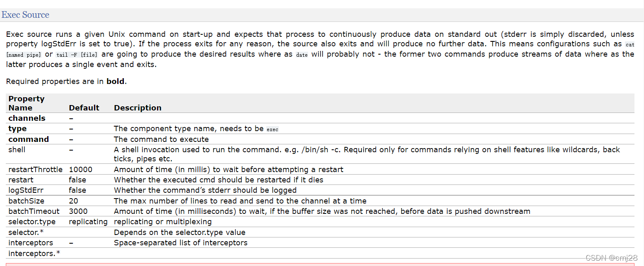Select the channels property name
The image size is (644, 266).
click(27, 118)
